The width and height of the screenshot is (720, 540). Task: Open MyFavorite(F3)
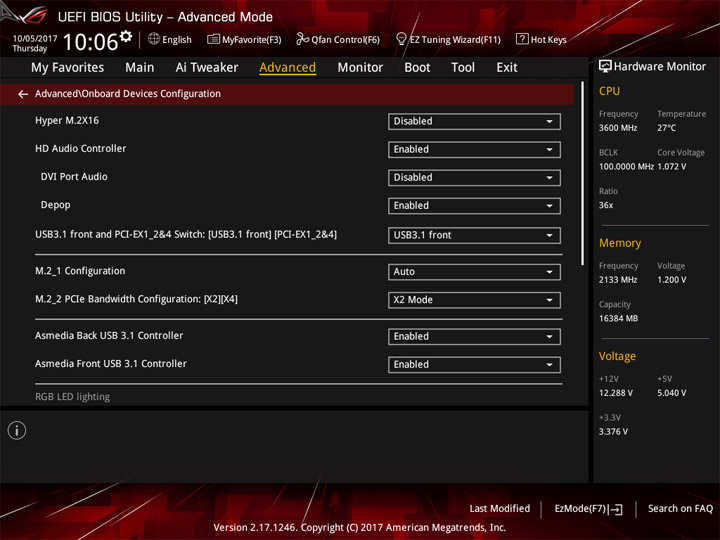pyautogui.click(x=244, y=39)
